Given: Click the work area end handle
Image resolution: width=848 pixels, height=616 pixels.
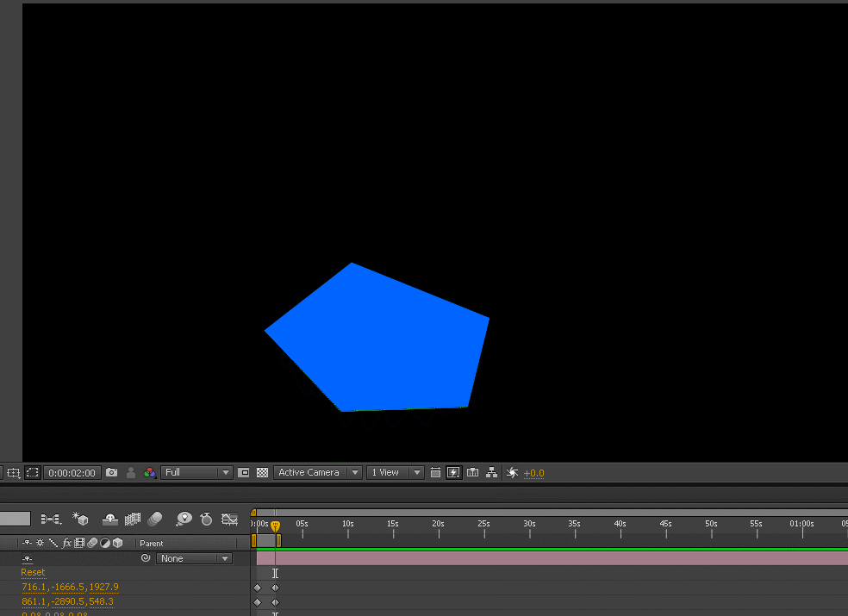Looking at the screenshot, I should 278,540.
